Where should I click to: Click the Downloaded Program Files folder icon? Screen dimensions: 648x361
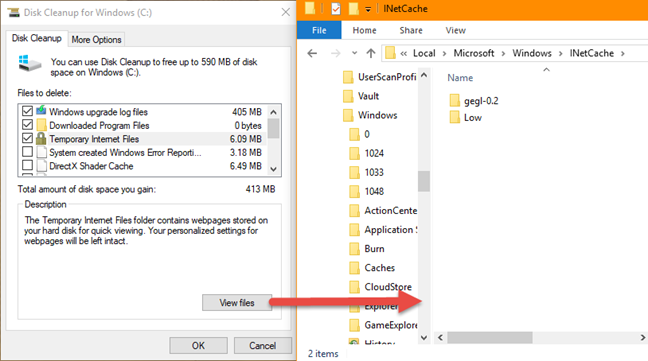[41, 125]
